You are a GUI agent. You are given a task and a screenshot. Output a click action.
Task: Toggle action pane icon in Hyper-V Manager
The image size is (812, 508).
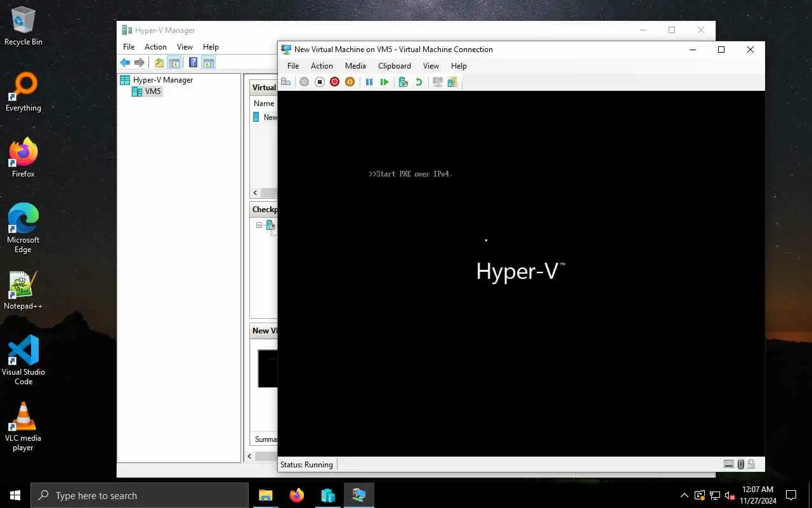(x=208, y=62)
